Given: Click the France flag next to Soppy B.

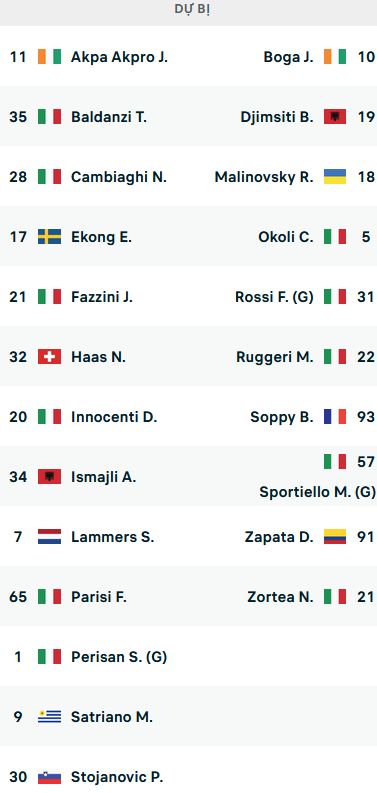Looking at the screenshot, I should [x=335, y=417].
